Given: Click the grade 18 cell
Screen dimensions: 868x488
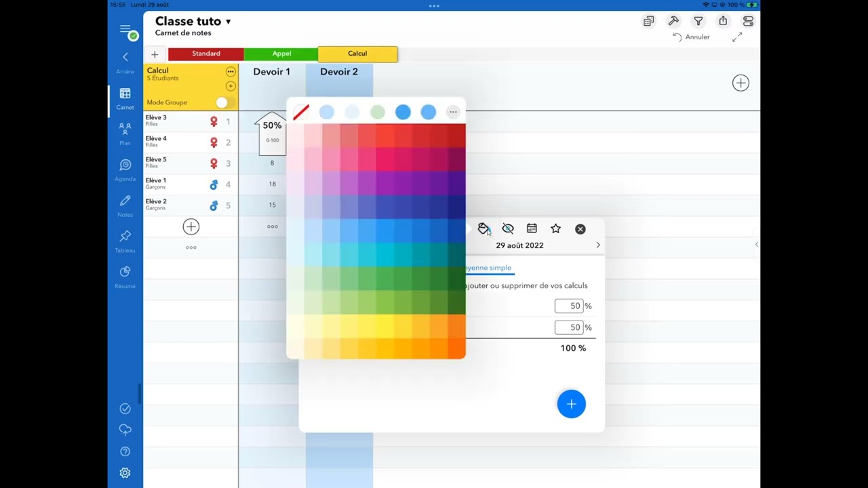Looking at the screenshot, I should pyautogui.click(x=272, y=184).
